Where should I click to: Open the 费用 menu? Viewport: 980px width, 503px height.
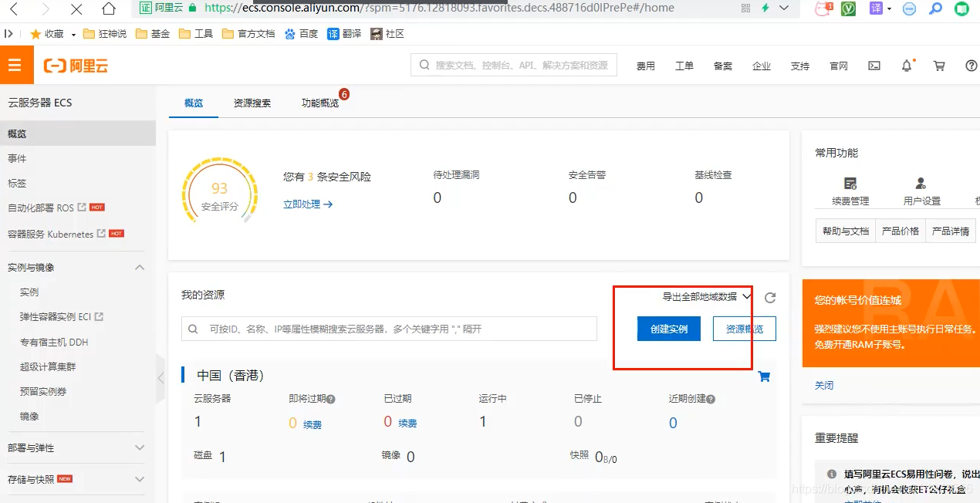tap(646, 66)
